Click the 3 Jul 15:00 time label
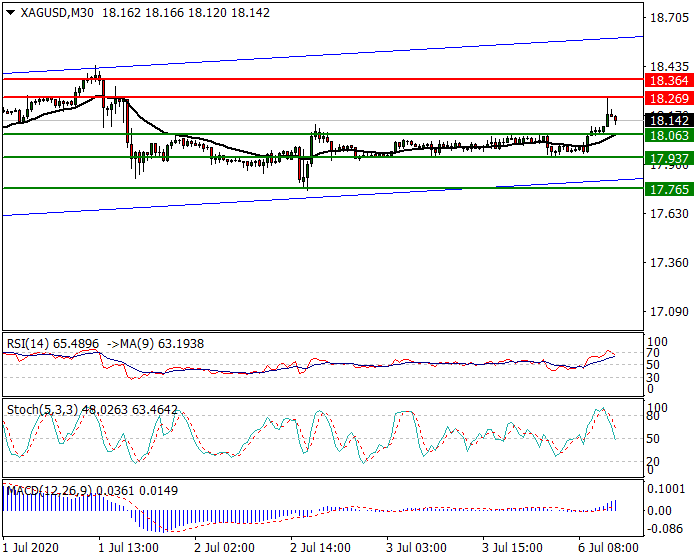 512,548
